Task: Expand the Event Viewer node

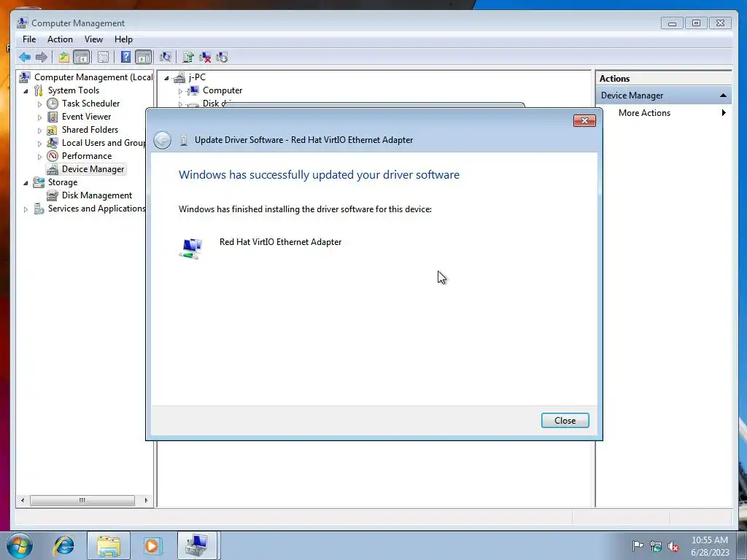Action: (39, 117)
